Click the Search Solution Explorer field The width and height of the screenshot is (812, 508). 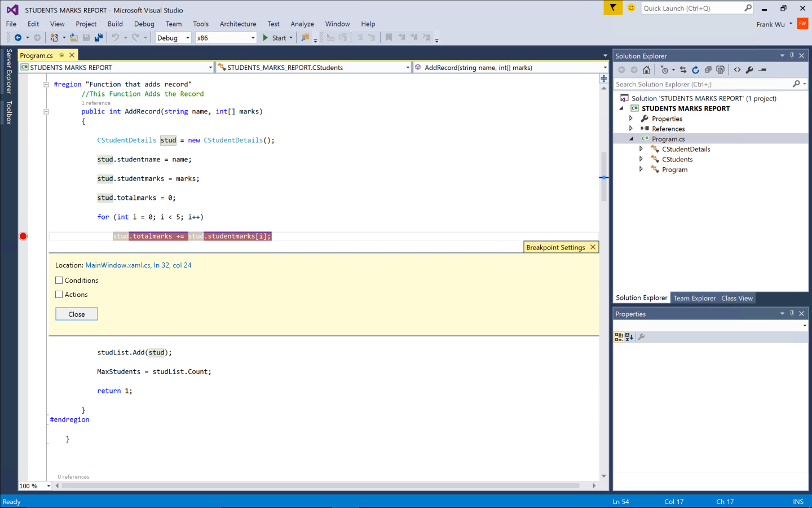[x=702, y=84]
